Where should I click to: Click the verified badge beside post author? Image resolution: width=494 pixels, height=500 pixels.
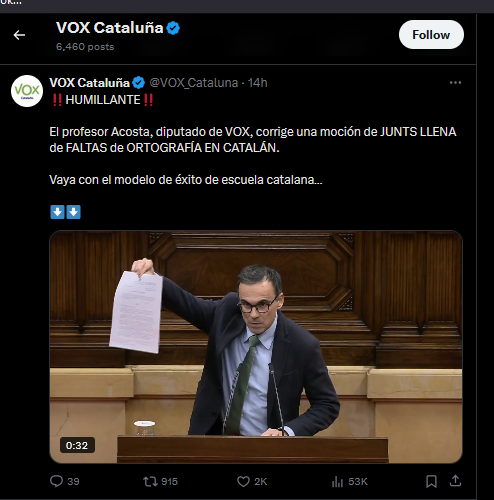pos(138,83)
